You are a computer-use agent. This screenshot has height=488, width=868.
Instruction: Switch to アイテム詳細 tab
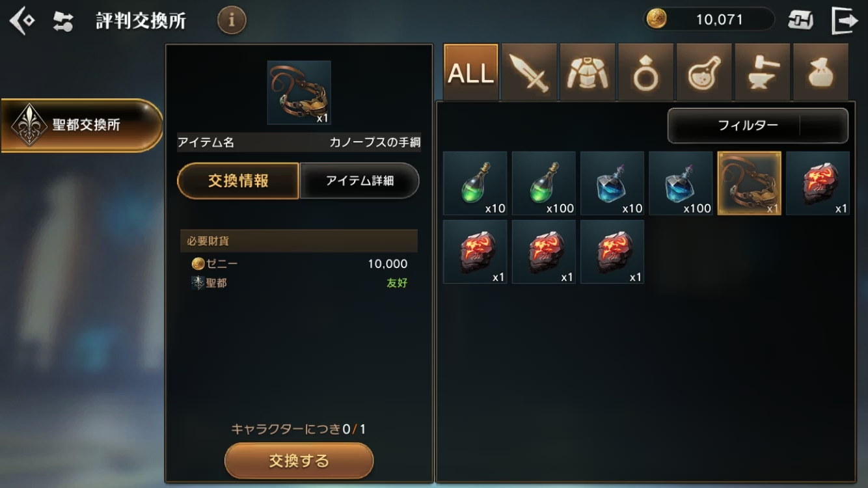tap(359, 181)
